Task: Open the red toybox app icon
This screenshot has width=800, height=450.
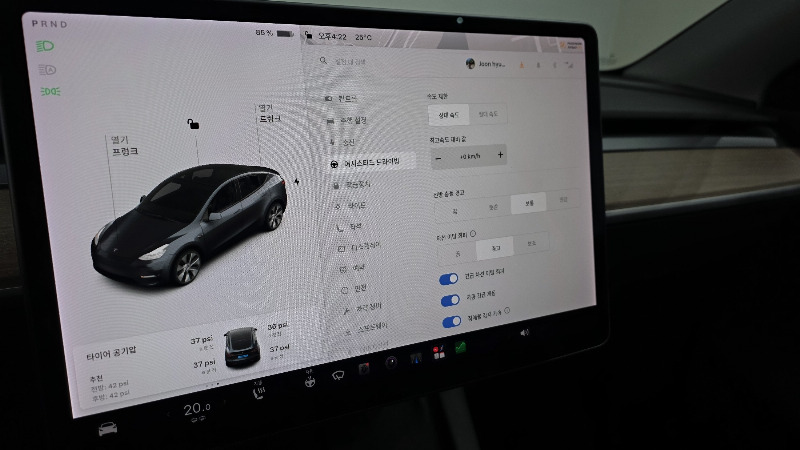Action: coord(438,352)
